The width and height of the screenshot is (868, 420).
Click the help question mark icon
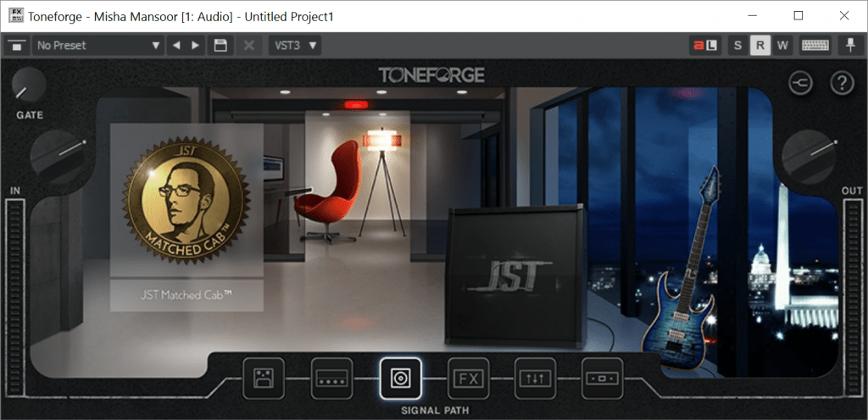tap(842, 84)
